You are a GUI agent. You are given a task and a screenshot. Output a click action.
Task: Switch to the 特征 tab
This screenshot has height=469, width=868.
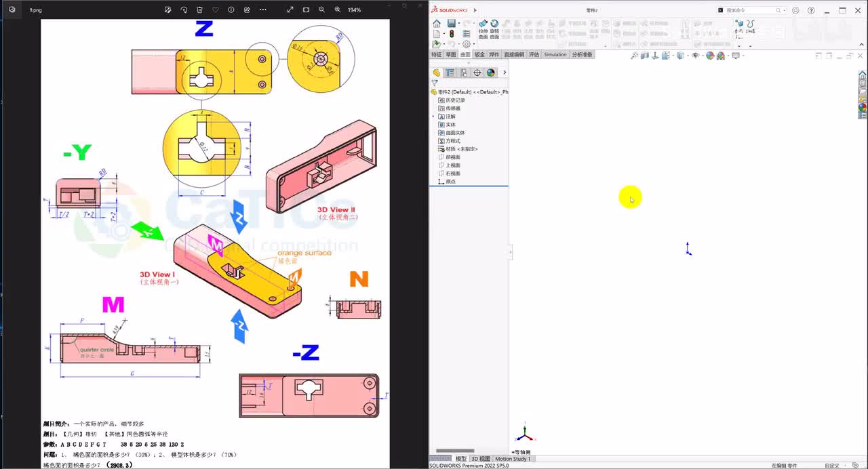(x=437, y=55)
